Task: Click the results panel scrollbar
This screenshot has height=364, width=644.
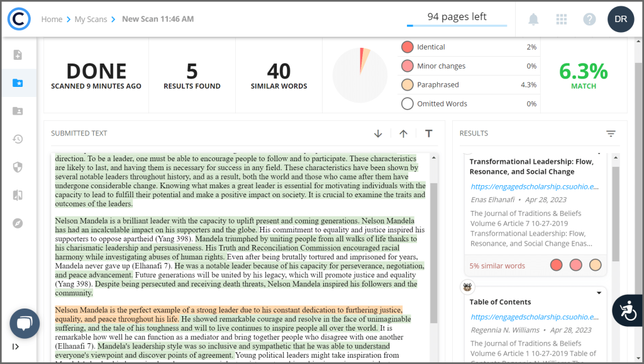Action: [x=615, y=214]
